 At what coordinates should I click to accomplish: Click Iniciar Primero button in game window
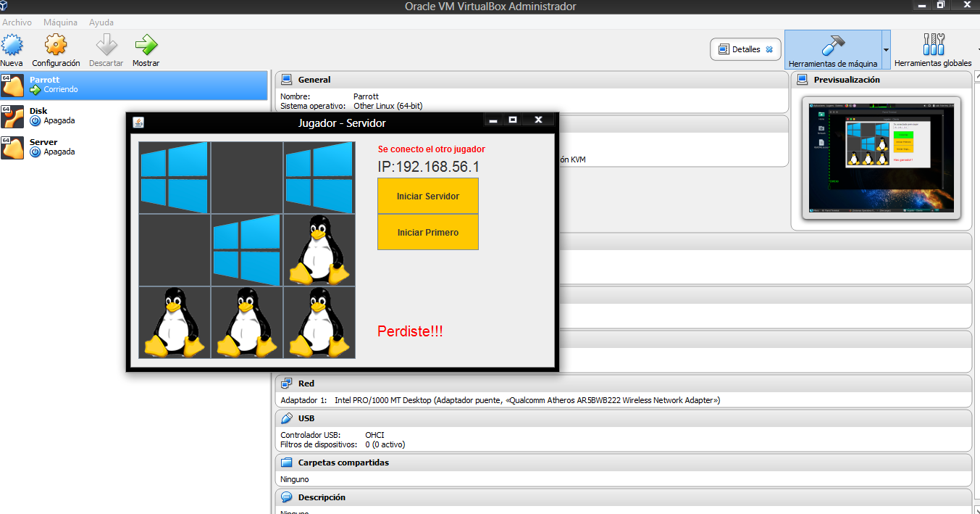tap(428, 232)
